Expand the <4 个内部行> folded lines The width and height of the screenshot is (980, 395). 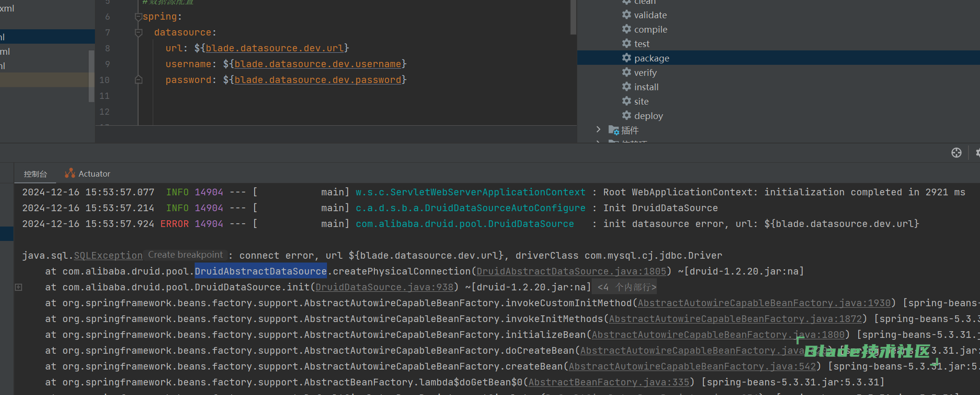tap(627, 287)
